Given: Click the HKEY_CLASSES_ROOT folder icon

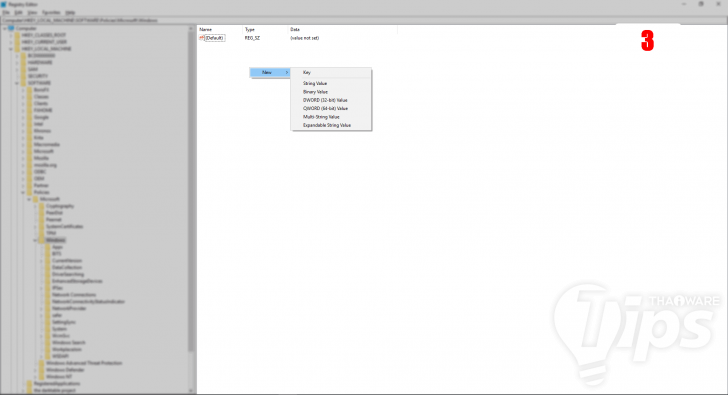Looking at the screenshot, I should click(x=17, y=35).
